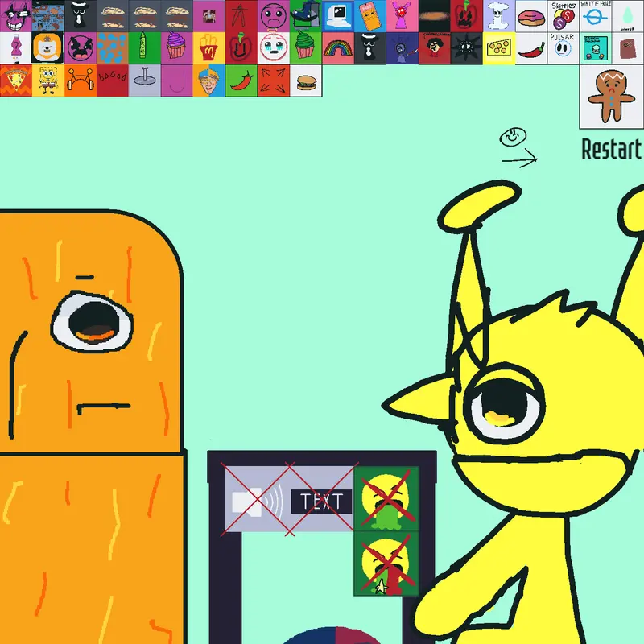The height and width of the screenshot is (644, 644).
Task: Select the blue boot on green tile
Action: click(306, 16)
